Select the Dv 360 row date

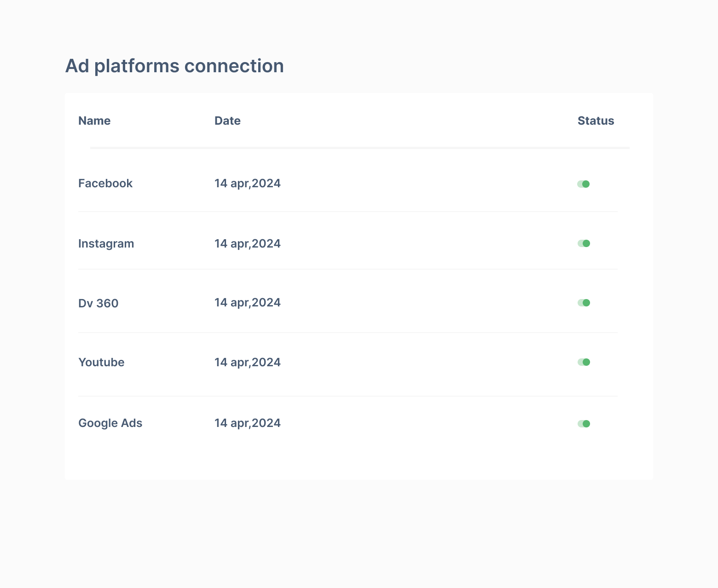pyautogui.click(x=248, y=303)
